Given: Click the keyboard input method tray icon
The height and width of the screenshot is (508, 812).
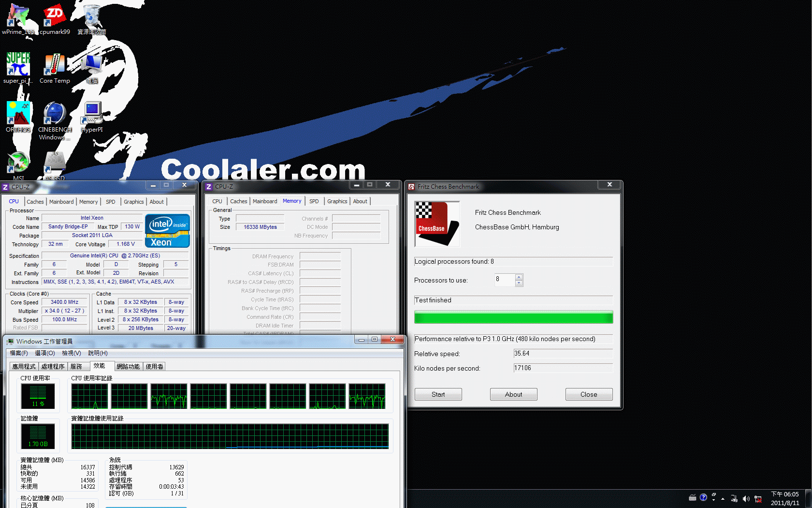Looking at the screenshot, I should pos(693,497).
